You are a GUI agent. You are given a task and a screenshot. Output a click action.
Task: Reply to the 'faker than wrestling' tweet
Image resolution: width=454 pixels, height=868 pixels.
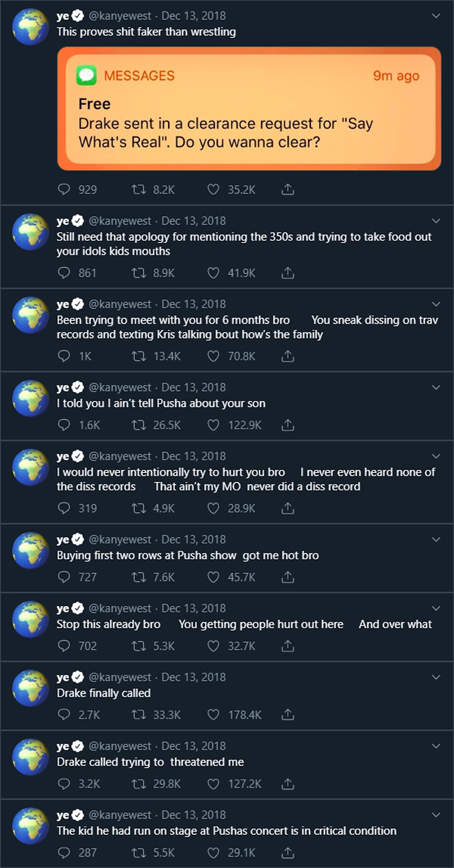64,189
